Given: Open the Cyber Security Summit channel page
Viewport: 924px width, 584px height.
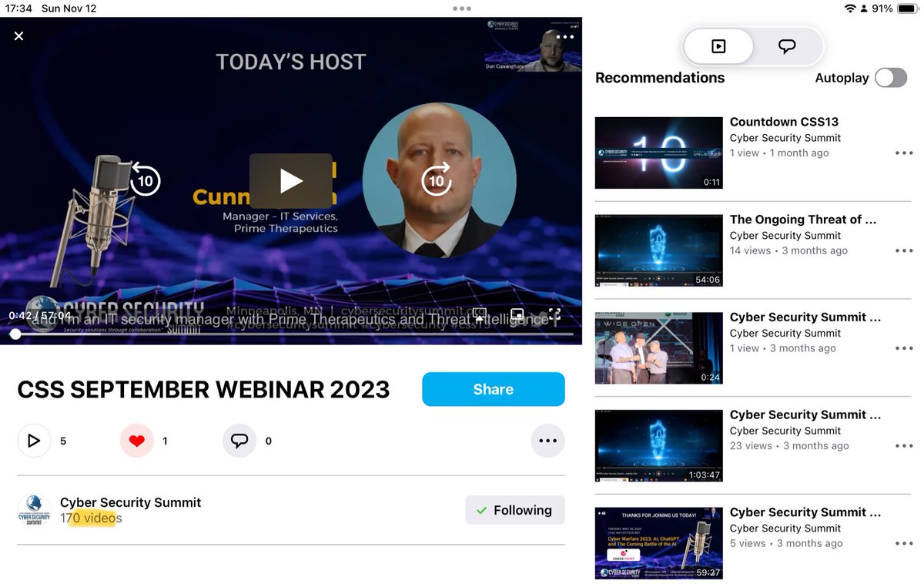Looking at the screenshot, I should tap(130, 502).
